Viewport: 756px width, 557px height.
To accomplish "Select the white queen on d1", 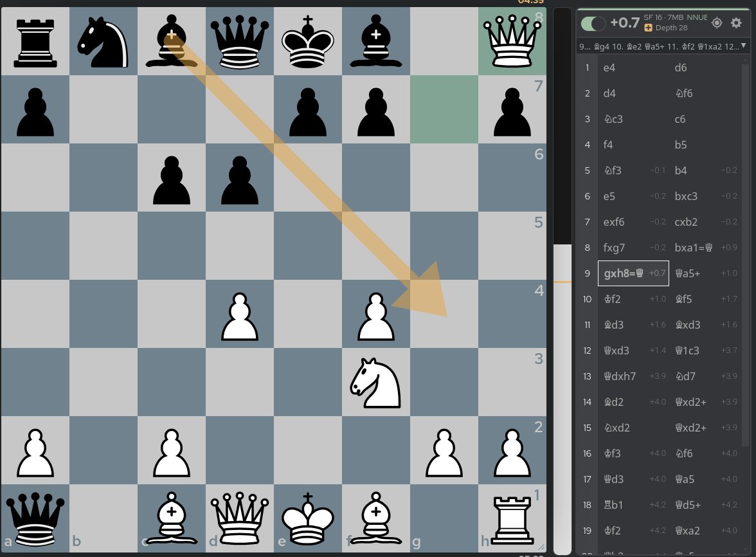I will click(240, 520).
